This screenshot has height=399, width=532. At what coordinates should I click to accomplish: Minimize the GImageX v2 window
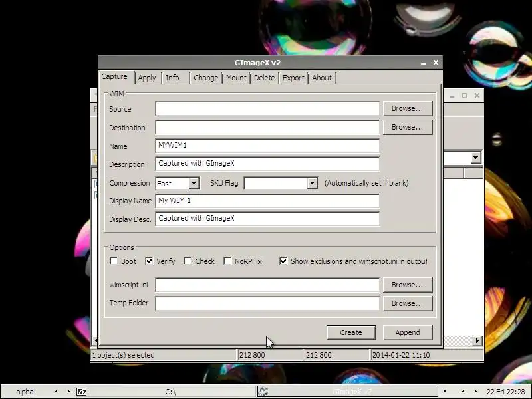[x=423, y=63]
